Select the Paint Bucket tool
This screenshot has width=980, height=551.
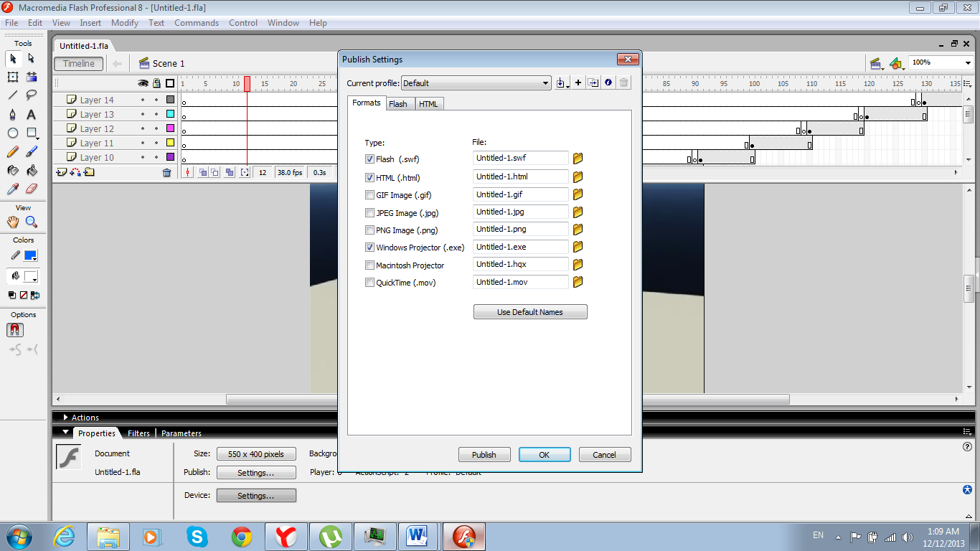[32, 170]
